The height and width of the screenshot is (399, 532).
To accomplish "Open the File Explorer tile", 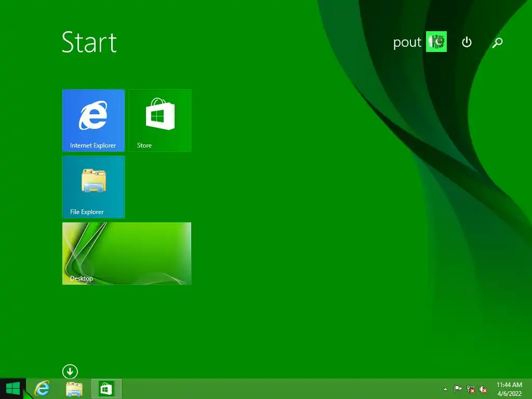I will [94, 187].
